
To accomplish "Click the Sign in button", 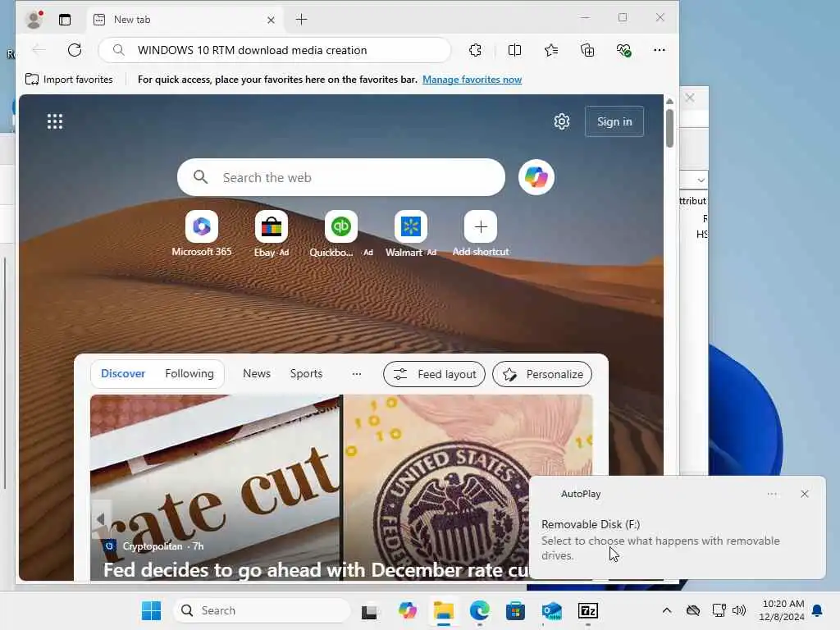I will pos(614,121).
